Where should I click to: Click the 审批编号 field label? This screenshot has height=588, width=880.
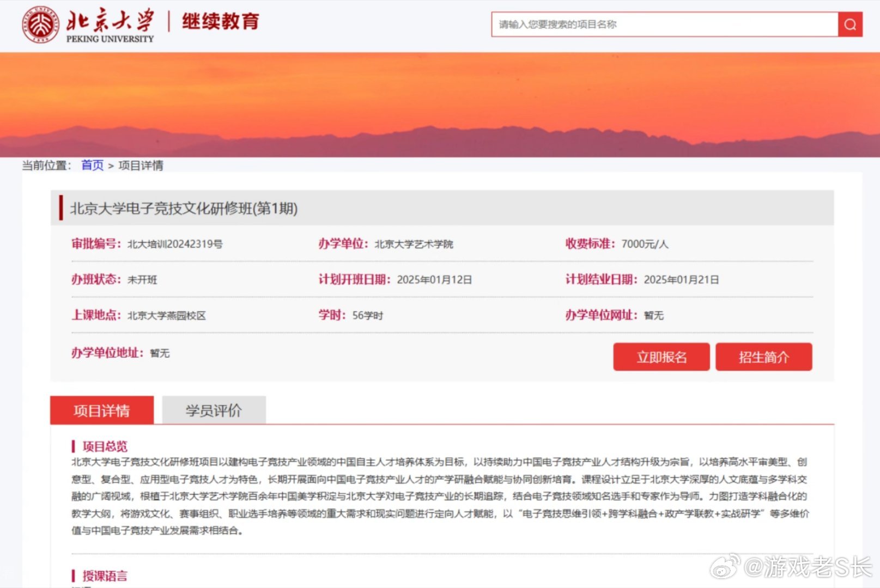pyautogui.click(x=96, y=244)
